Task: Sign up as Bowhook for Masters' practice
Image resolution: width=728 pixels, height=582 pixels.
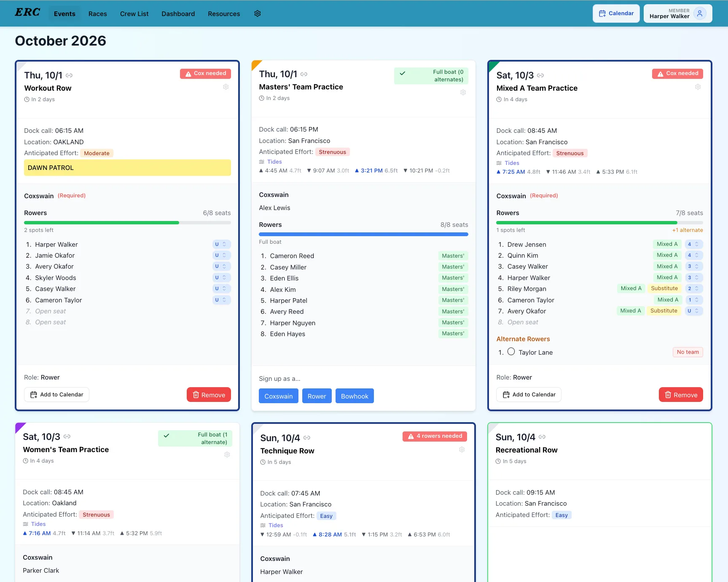Action: (355, 396)
